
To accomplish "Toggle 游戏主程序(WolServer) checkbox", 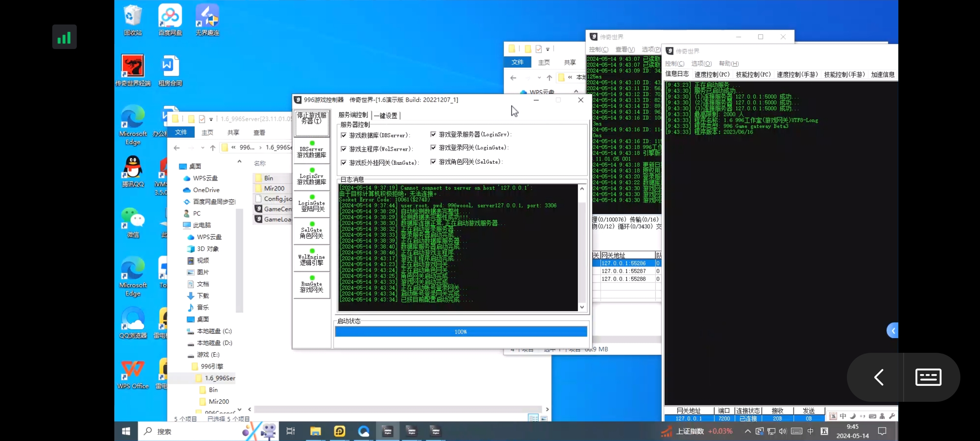I will click(x=343, y=148).
